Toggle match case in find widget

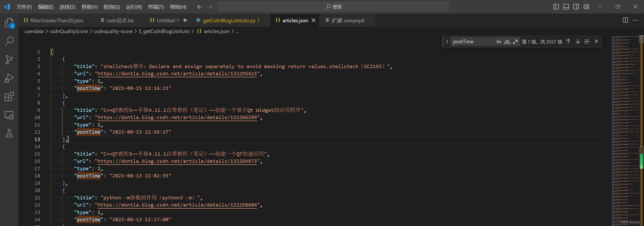[x=499, y=41]
